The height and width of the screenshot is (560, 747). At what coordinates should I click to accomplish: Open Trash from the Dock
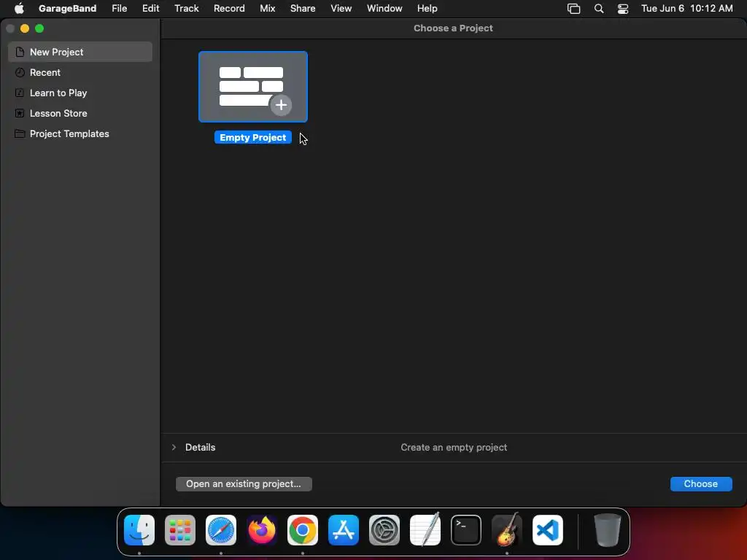point(608,530)
